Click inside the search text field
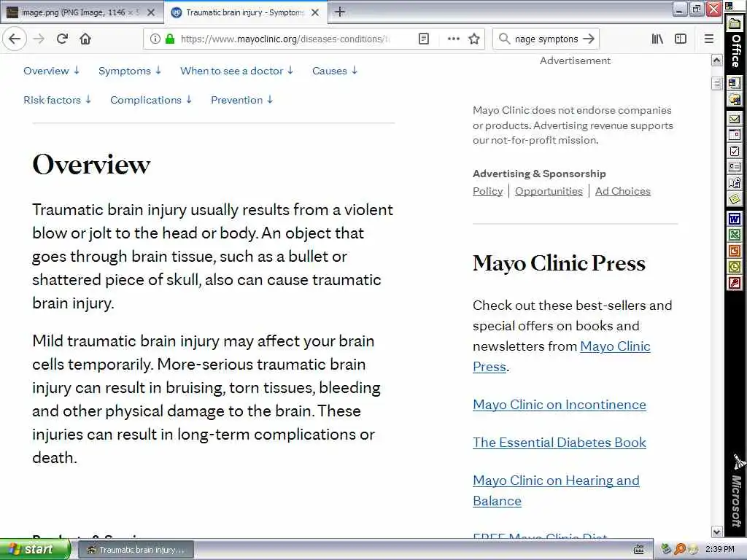The image size is (747, 560). click(x=546, y=39)
